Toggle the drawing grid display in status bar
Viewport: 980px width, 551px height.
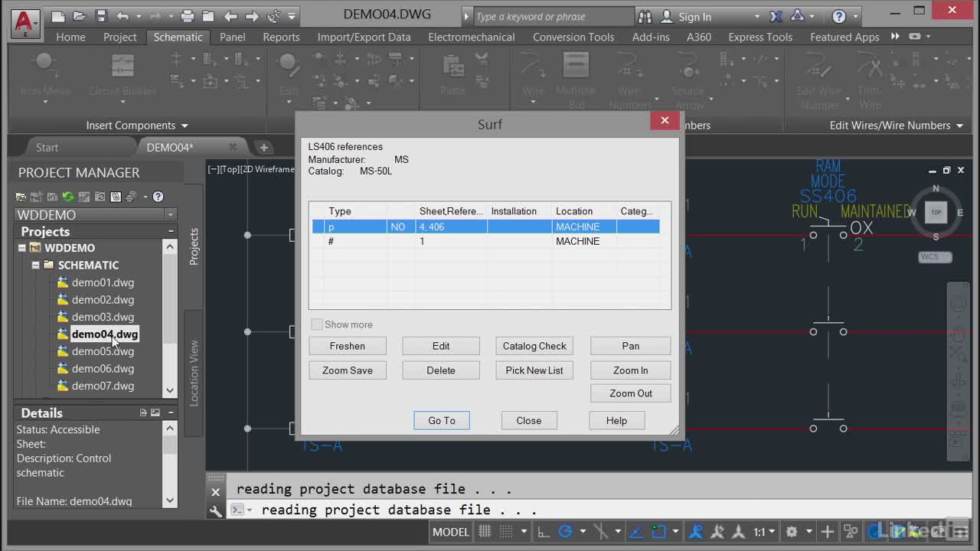pos(485,532)
